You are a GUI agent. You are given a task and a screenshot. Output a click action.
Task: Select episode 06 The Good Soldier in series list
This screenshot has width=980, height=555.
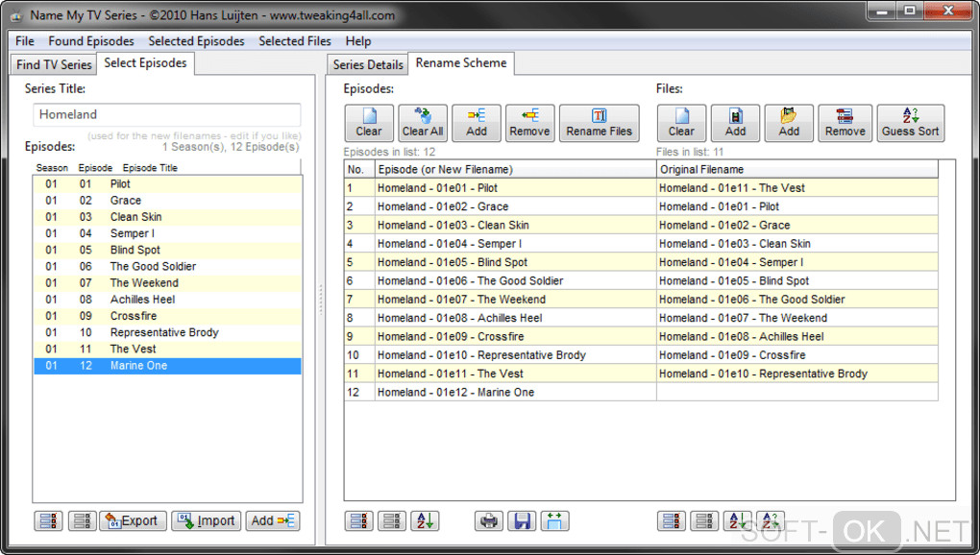[167, 267]
